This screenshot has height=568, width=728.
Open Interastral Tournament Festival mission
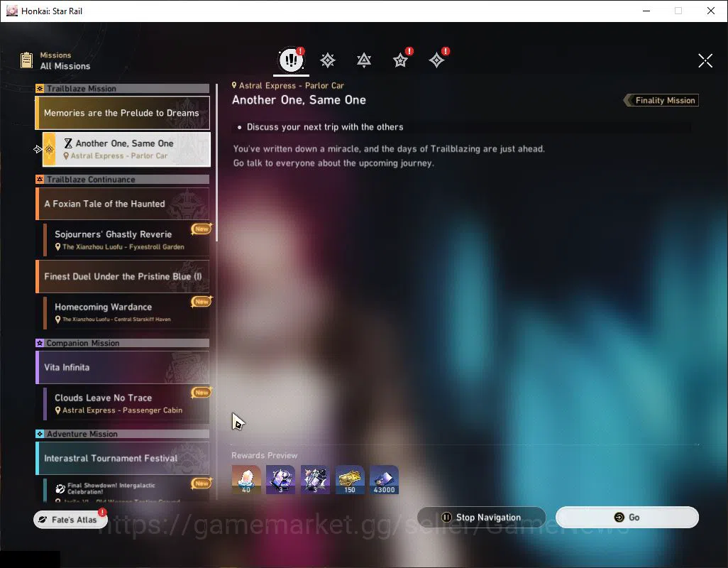(123, 459)
